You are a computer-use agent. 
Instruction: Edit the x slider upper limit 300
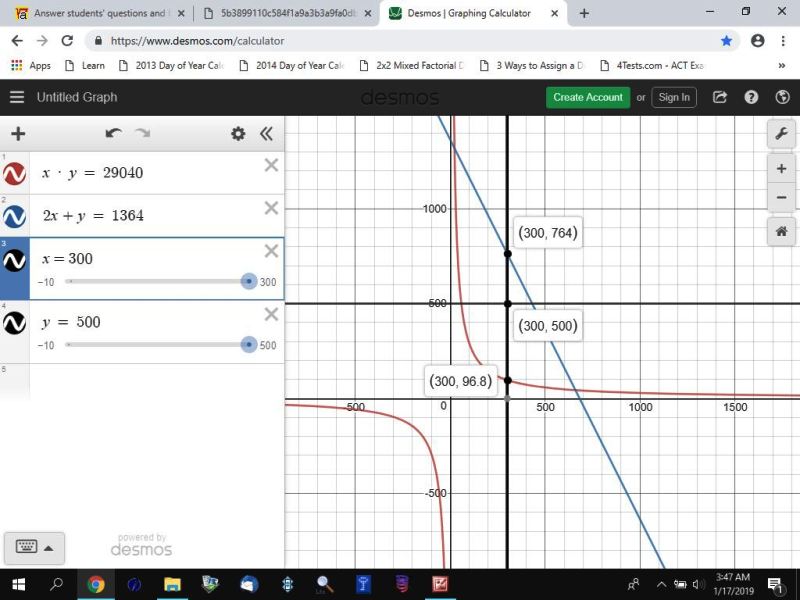coord(268,282)
